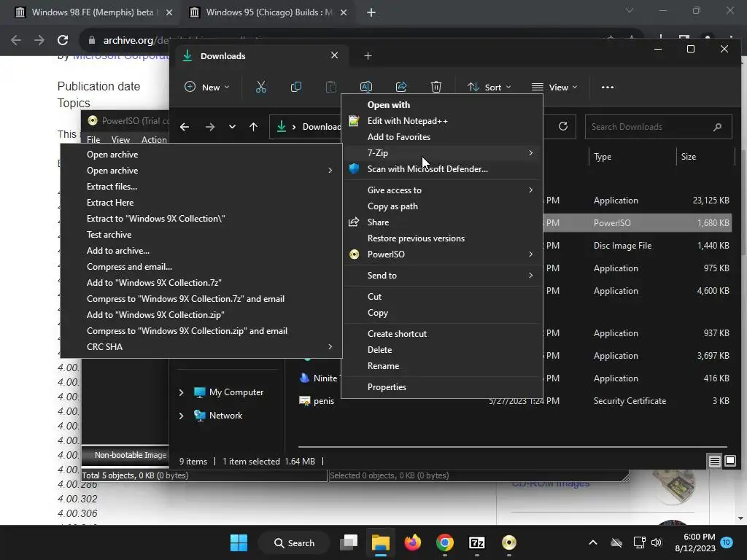Click the volume speaker tray icon

(657, 542)
